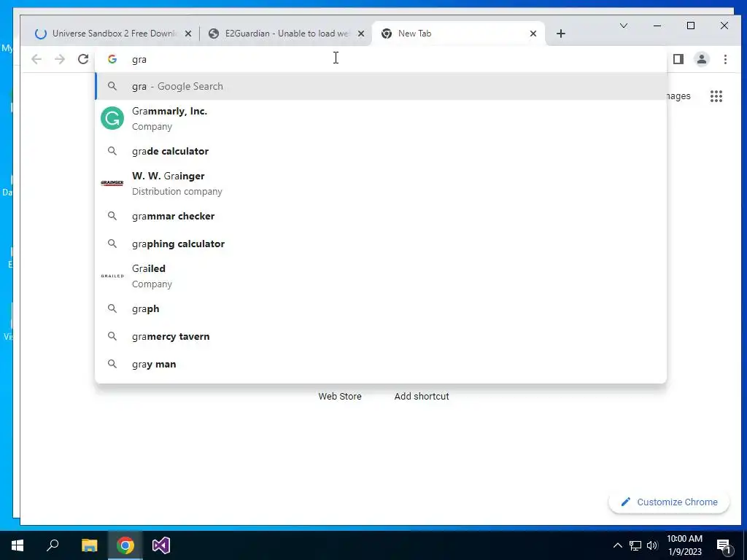Image resolution: width=747 pixels, height=560 pixels.
Task: Click the Grainger logo icon
Action: pos(112,183)
